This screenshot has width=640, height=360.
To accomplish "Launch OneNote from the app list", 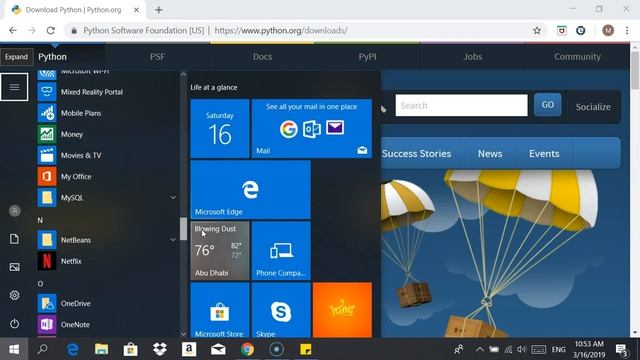I will [75, 325].
